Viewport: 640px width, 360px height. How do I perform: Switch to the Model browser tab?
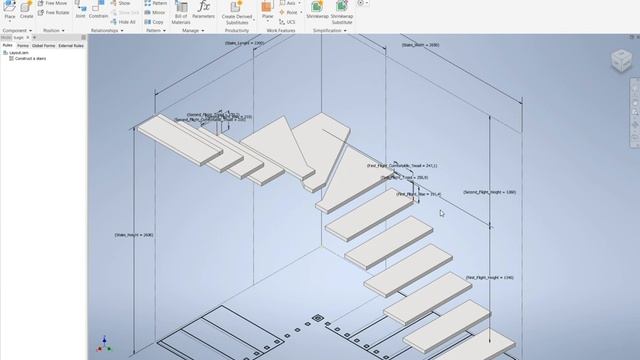point(6,38)
